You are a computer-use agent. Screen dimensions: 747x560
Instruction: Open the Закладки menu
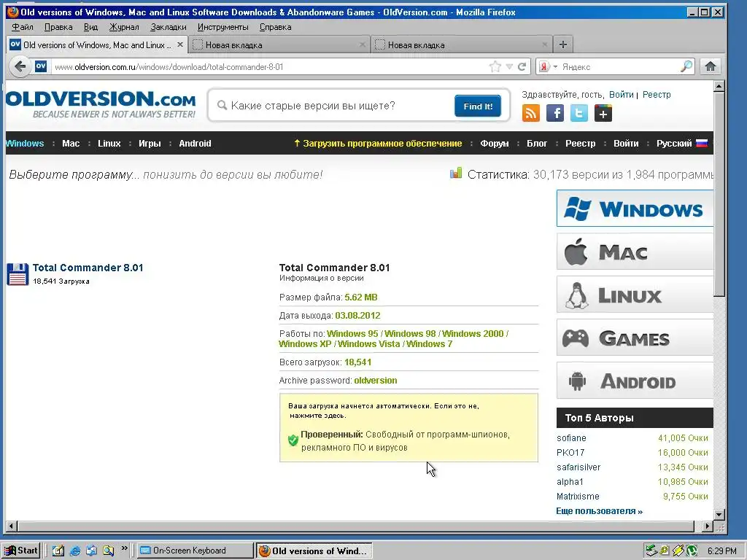(169, 27)
